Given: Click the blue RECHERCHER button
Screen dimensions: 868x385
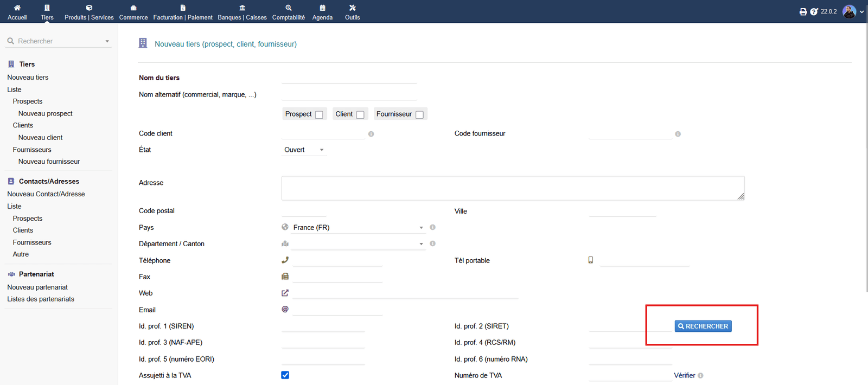Looking at the screenshot, I should point(703,326).
